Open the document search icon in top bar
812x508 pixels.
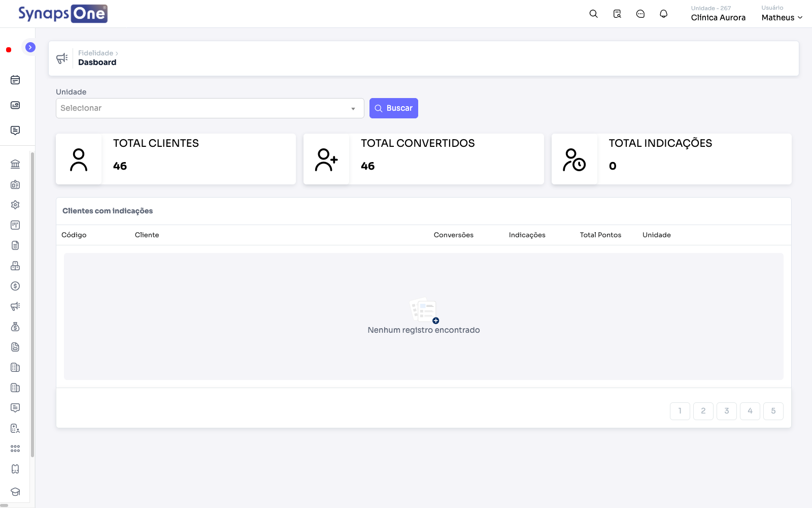pos(617,14)
